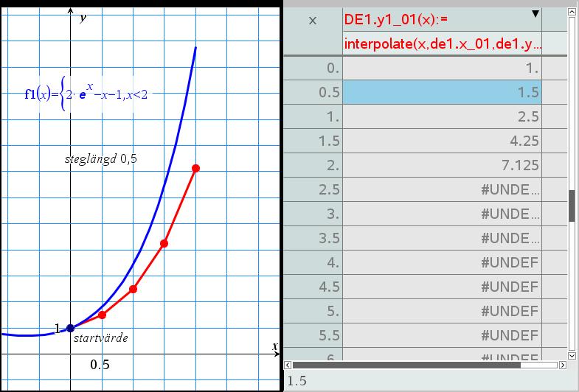
Task: Open the DE1.y1_01 column dropdown arrow
Action: tap(535, 13)
